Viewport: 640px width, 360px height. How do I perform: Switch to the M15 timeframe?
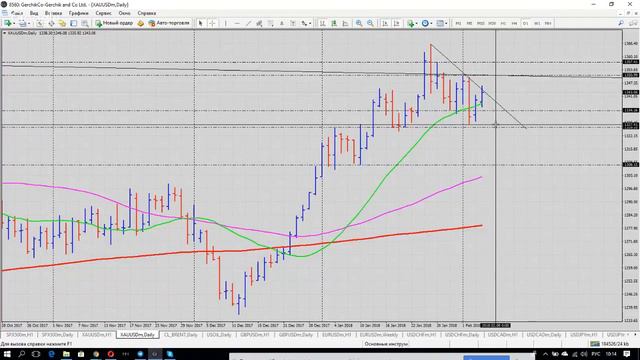point(480,23)
